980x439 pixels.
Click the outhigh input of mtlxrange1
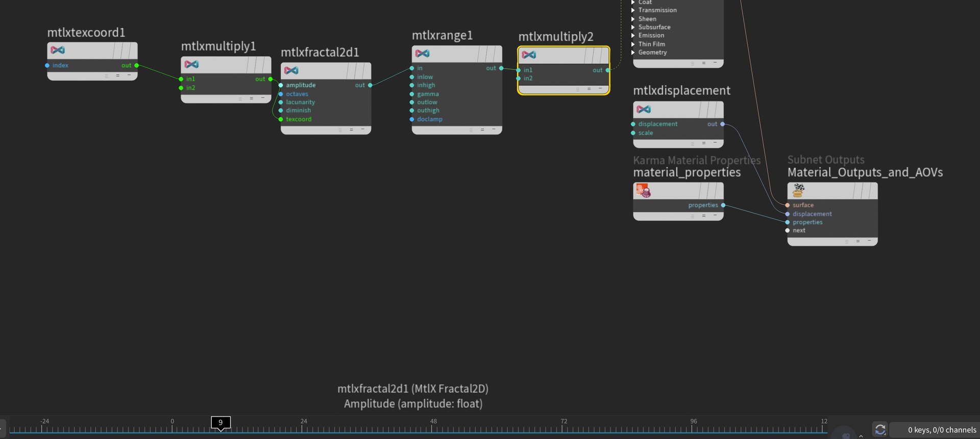click(x=412, y=110)
